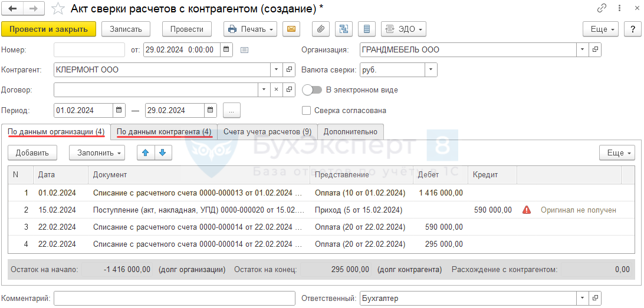Click the Провести button
This screenshot has width=644, height=308.
point(187,29)
